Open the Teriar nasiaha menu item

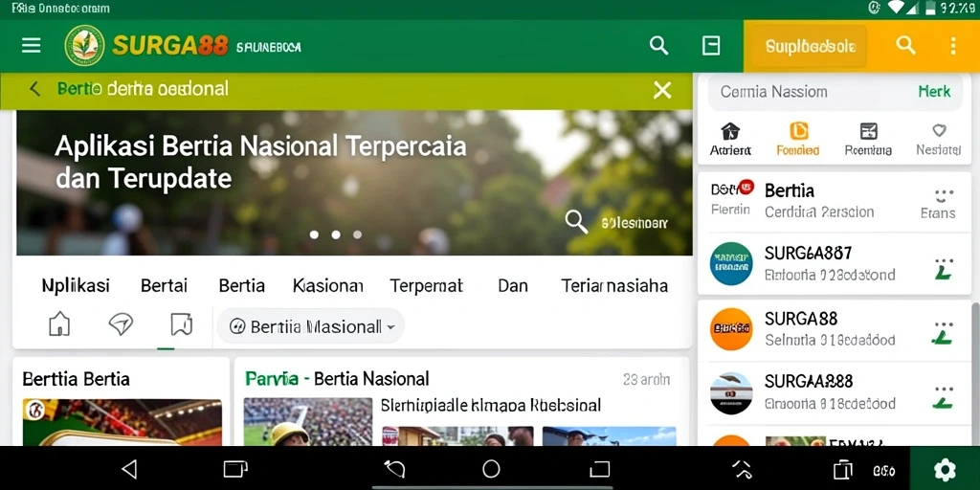point(614,285)
